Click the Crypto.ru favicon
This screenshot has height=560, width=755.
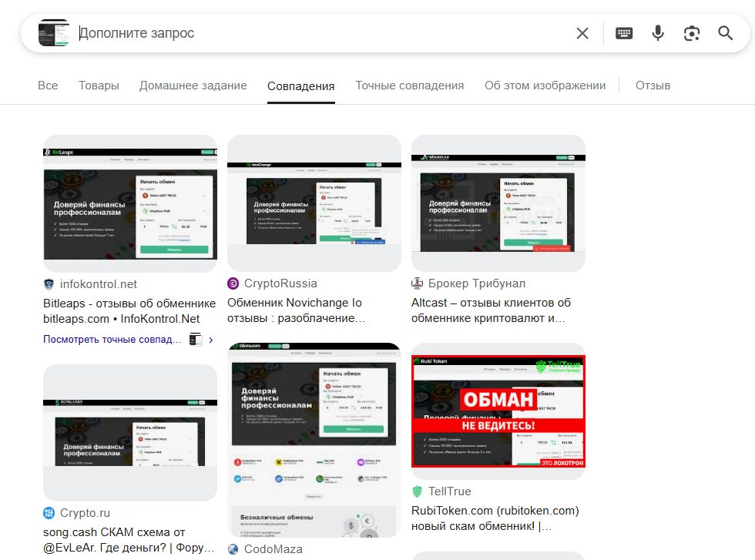coord(49,513)
